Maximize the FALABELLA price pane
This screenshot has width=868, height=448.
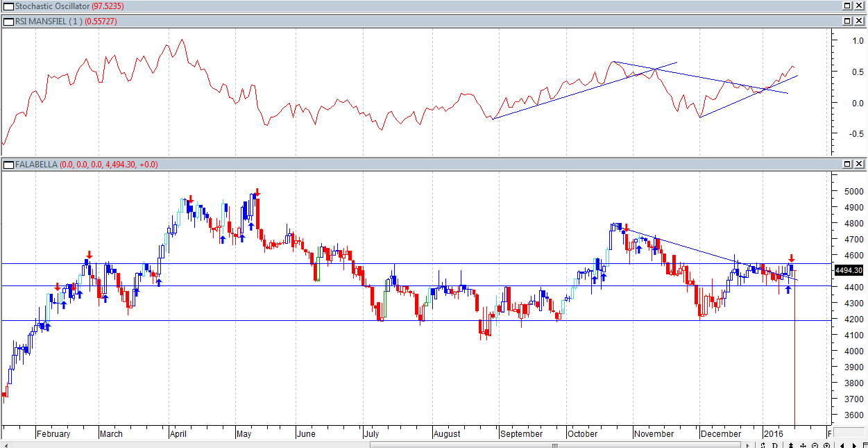coord(847,164)
